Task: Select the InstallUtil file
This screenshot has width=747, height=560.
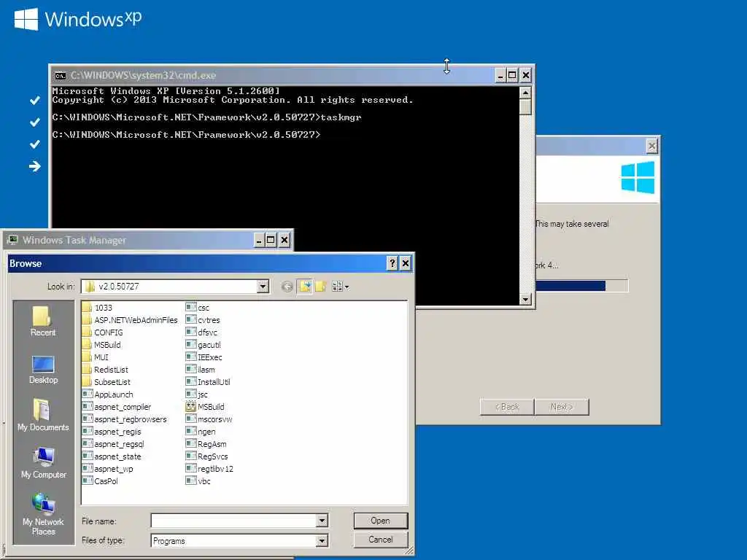Action: click(x=208, y=382)
